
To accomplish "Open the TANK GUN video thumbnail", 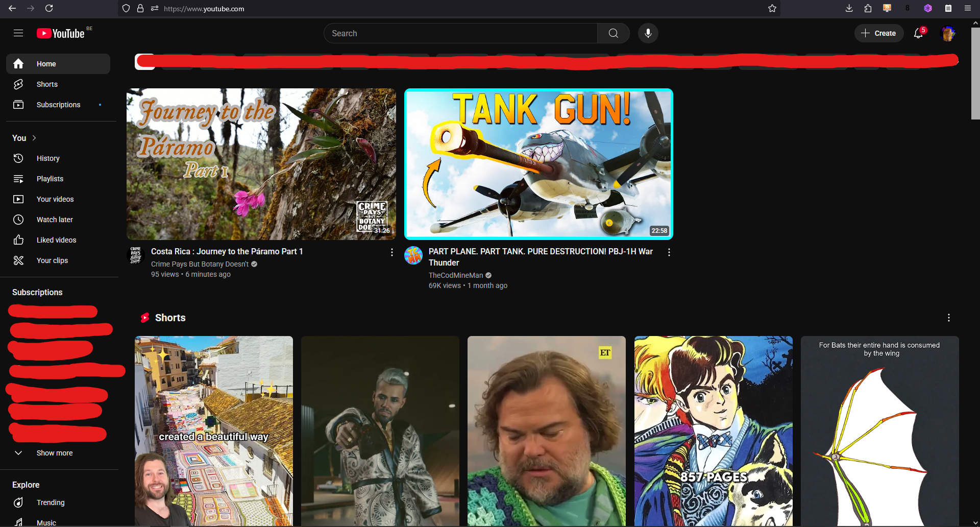I will click(538, 164).
